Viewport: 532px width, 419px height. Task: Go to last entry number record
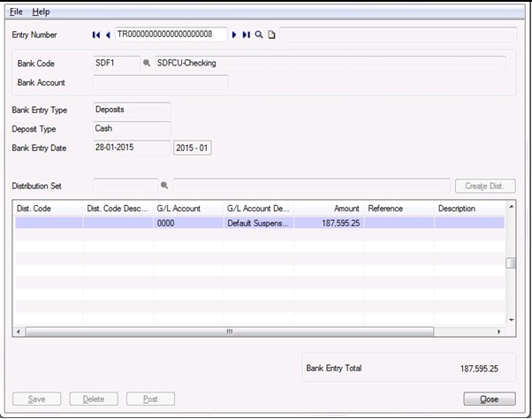point(247,35)
